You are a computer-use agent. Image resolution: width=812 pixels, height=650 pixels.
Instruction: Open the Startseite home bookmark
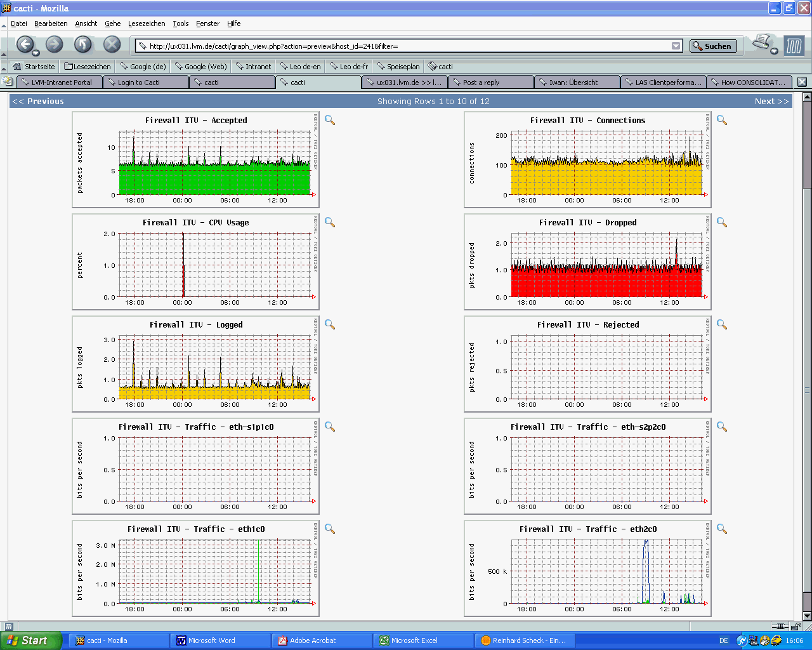tap(34, 66)
